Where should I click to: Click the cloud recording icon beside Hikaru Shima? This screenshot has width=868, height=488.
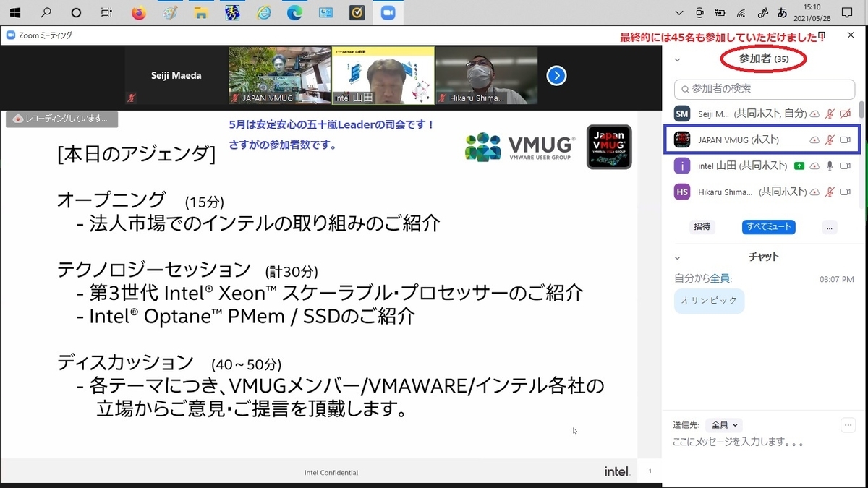(x=815, y=192)
